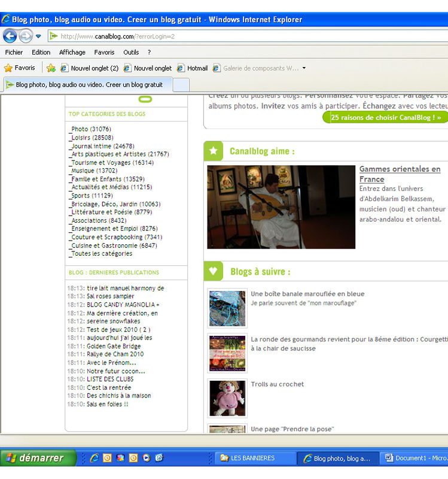The height and width of the screenshot is (479, 448).
Task: Open tire lait manuel harmony post
Action: (126, 288)
